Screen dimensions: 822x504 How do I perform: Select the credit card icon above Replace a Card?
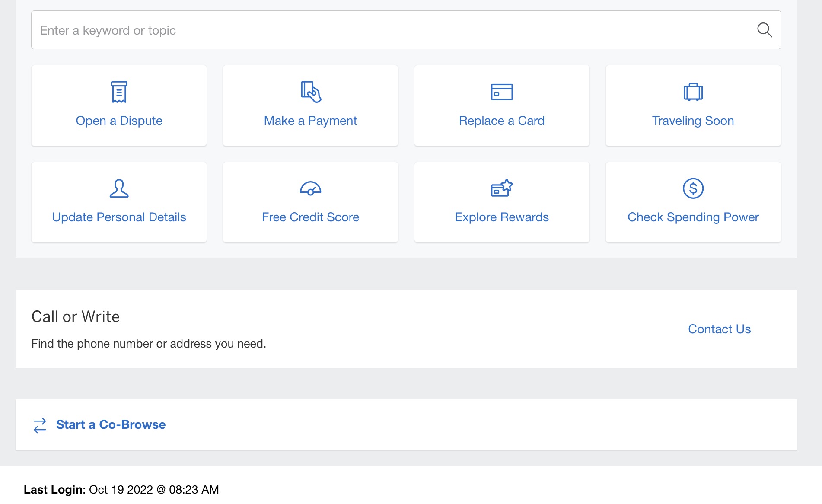[502, 92]
